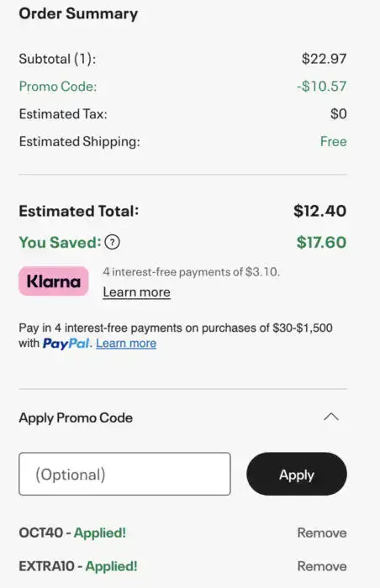380x588 pixels.
Task: Click the promo discount -$10.57 value
Action: coord(321,87)
